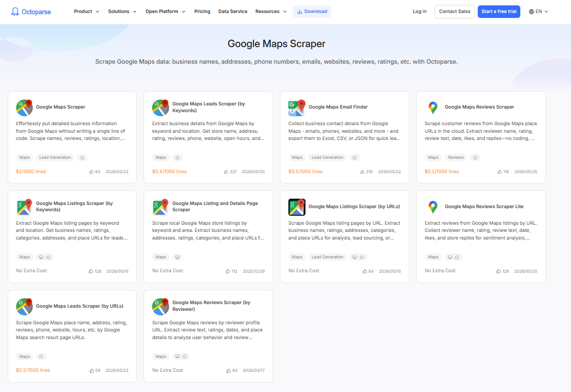Image resolution: width=571 pixels, height=392 pixels.
Task: Open the Google Maps Scraper title link
Action: click(x=61, y=107)
